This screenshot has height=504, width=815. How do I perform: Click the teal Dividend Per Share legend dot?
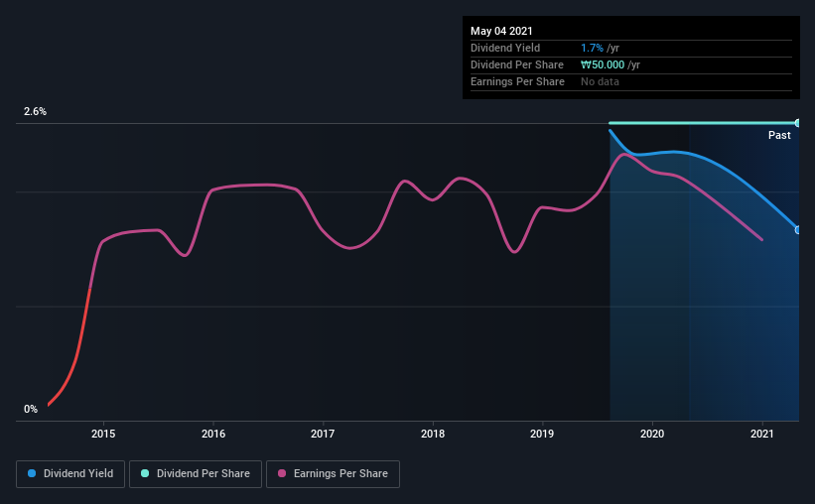(145, 473)
